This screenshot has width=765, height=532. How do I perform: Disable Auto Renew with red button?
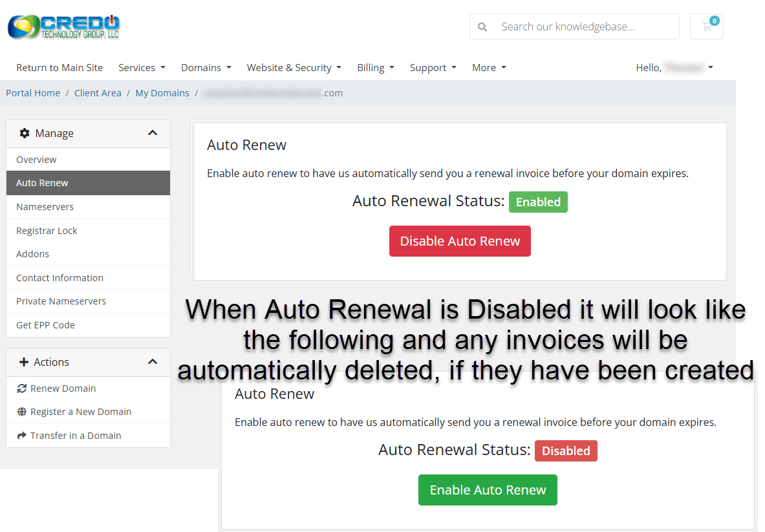460,241
